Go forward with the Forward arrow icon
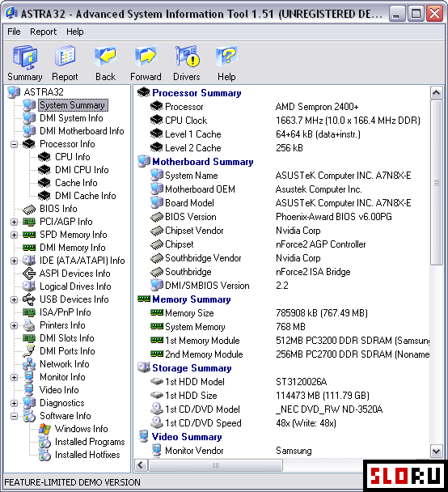 coord(146,56)
